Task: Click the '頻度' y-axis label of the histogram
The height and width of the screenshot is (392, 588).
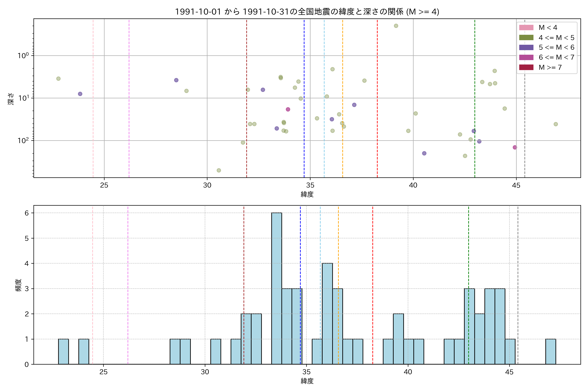Action: pyautogui.click(x=18, y=285)
